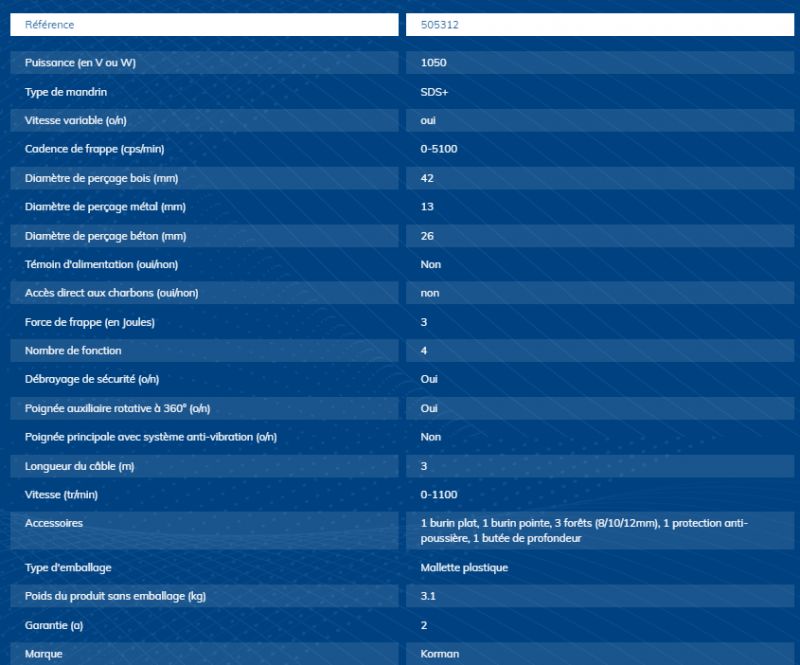Viewport: 800px width, 665px height.
Task: Click the Accessoires description text
Action: coord(584,531)
